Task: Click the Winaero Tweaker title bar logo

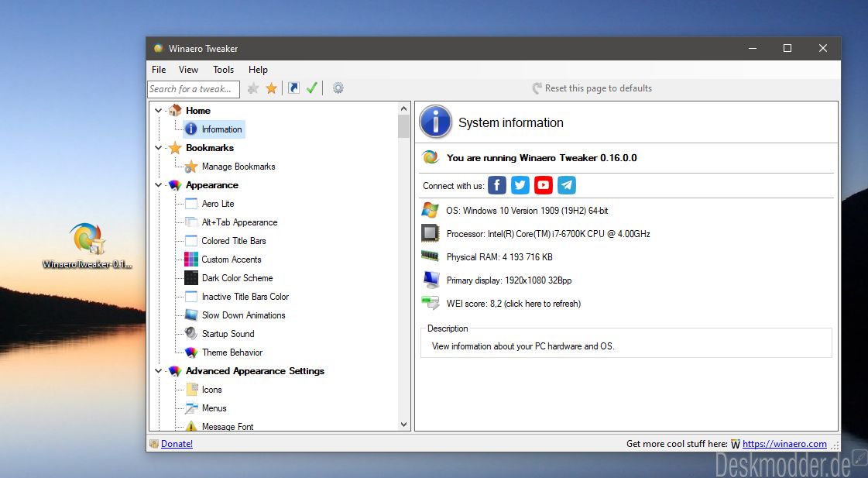Action: 158,48
